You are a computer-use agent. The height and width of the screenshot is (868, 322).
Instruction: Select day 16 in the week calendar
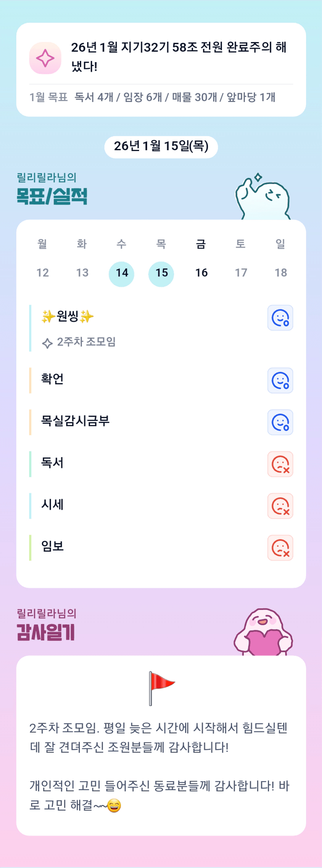(x=201, y=273)
